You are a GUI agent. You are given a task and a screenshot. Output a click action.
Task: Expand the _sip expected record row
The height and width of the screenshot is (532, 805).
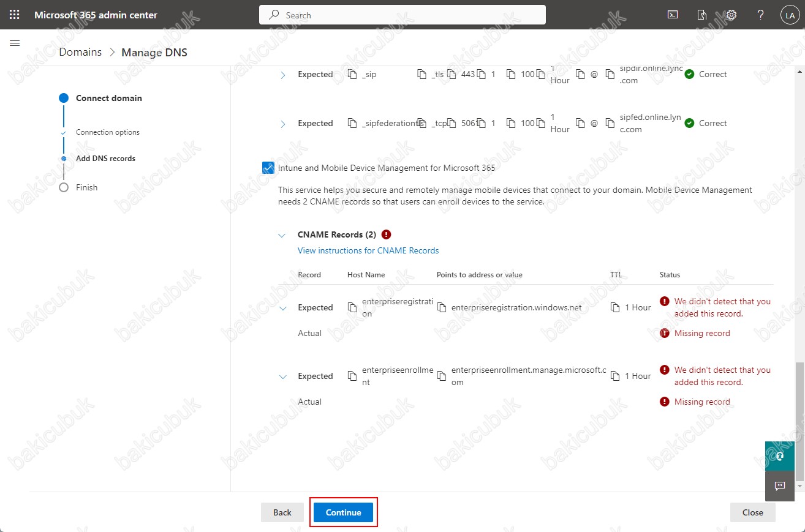(282, 75)
